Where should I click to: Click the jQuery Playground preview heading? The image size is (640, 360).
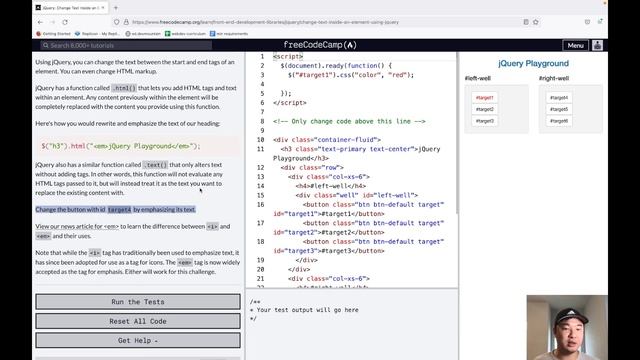point(533,63)
